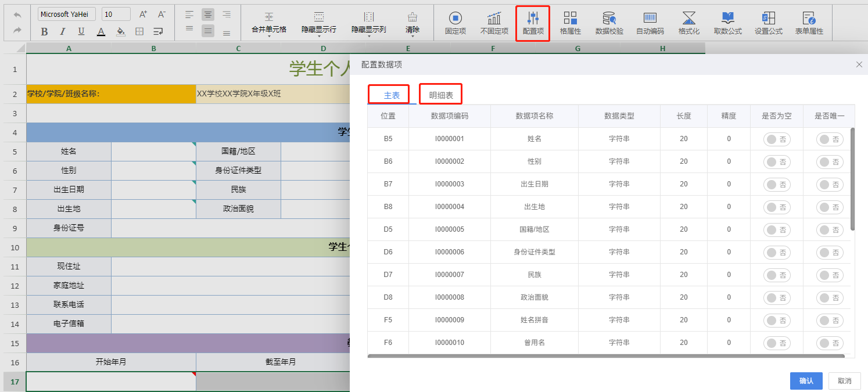Image resolution: width=868 pixels, height=392 pixels.
Task: Click the undo arrow icon
Action: pos(17,15)
